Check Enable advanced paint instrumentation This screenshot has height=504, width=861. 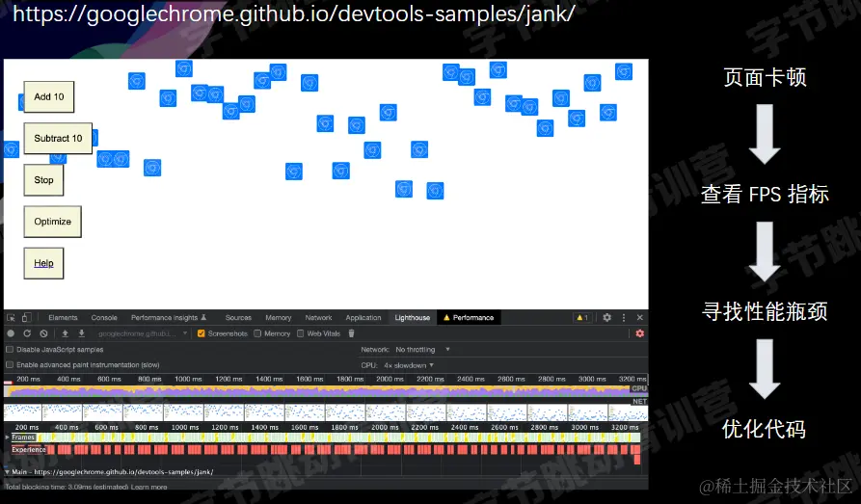pyautogui.click(x=10, y=364)
